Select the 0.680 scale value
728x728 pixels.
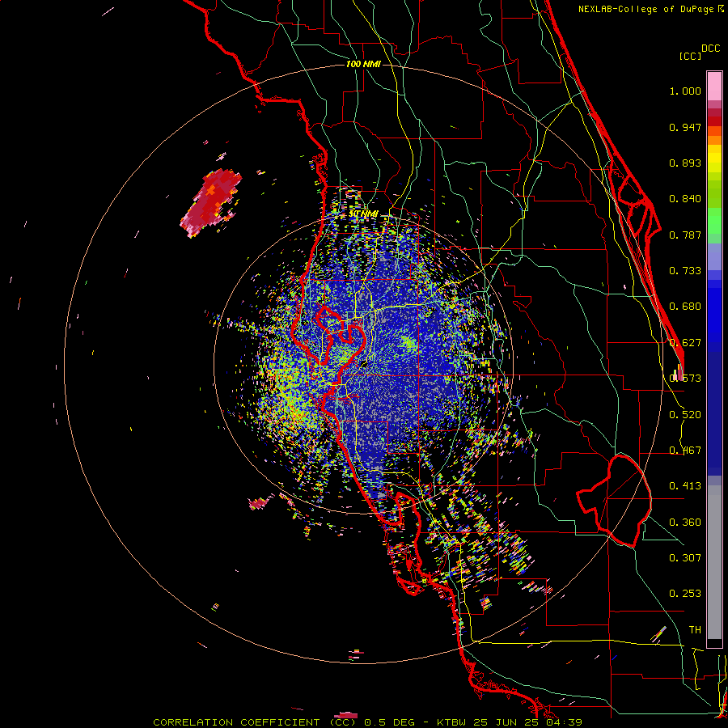(685, 307)
